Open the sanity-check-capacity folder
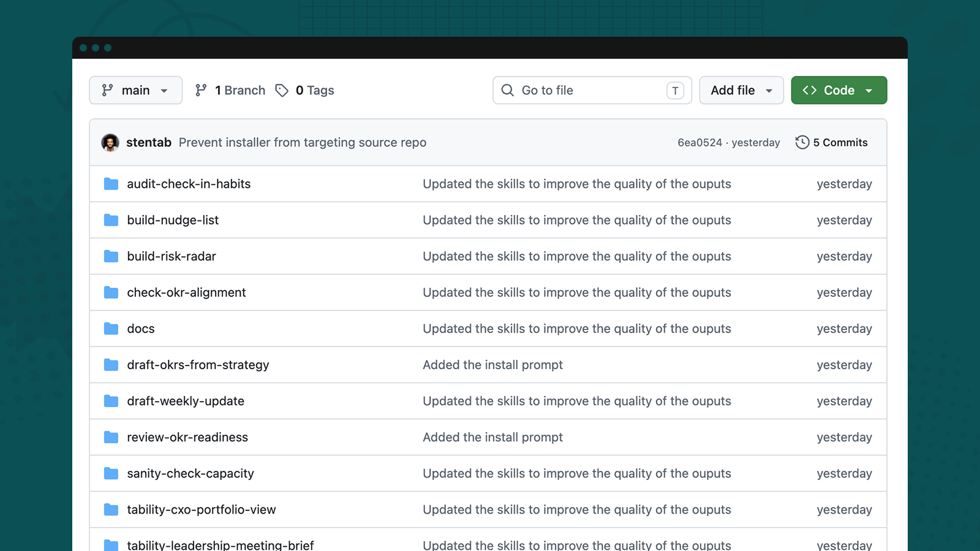 coord(190,473)
